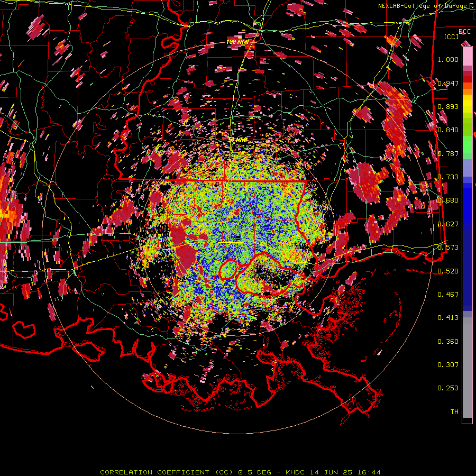Click the 0.733 color scale label

pyautogui.click(x=448, y=177)
